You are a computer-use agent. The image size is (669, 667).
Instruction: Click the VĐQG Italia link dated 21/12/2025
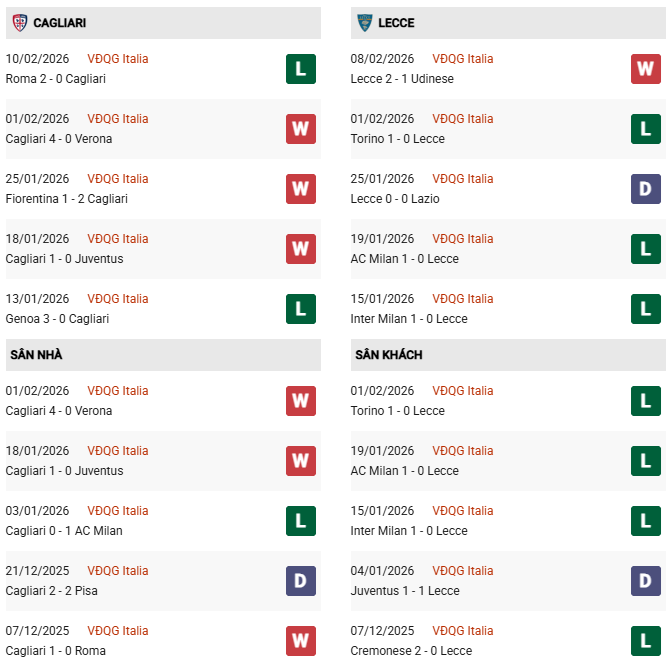[x=118, y=571]
